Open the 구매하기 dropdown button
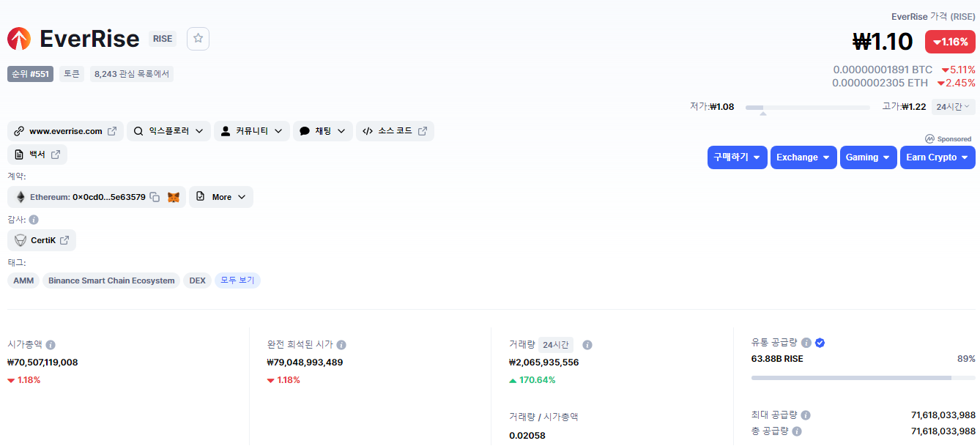 [738, 157]
